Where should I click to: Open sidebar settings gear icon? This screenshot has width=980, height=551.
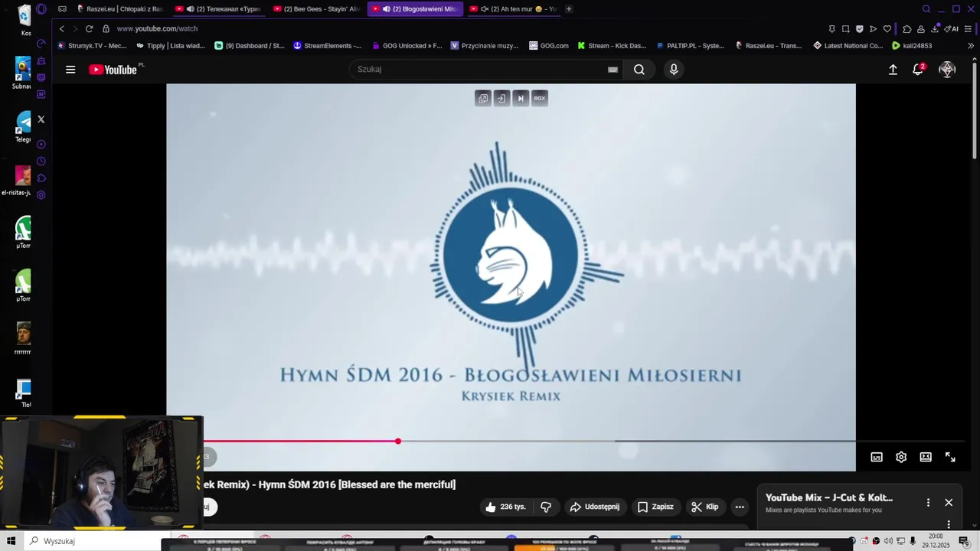point(41,194)
